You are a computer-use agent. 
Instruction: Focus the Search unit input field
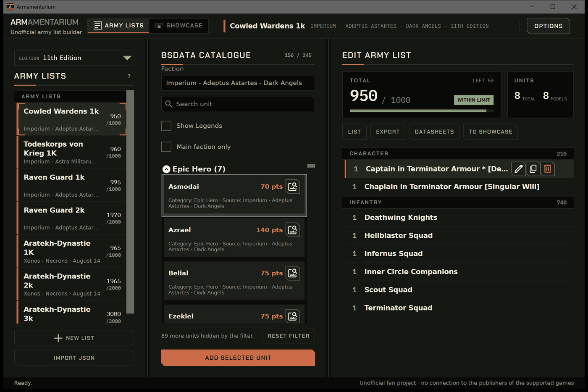[238, 104]
